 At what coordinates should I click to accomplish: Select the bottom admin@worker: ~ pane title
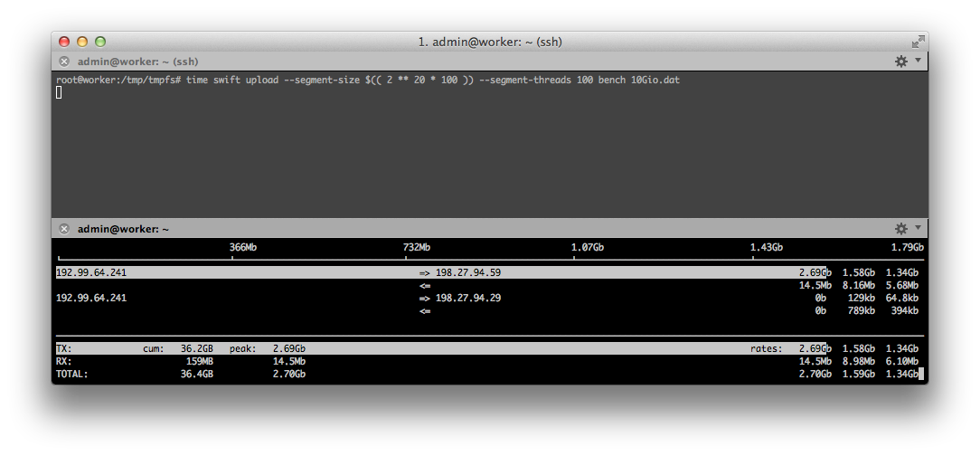(123, 229)
